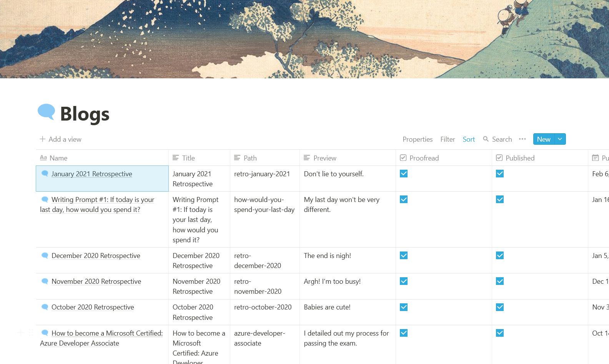Uncheck Proofread for October 2020 Retrospective

click(x=404, y=307)
